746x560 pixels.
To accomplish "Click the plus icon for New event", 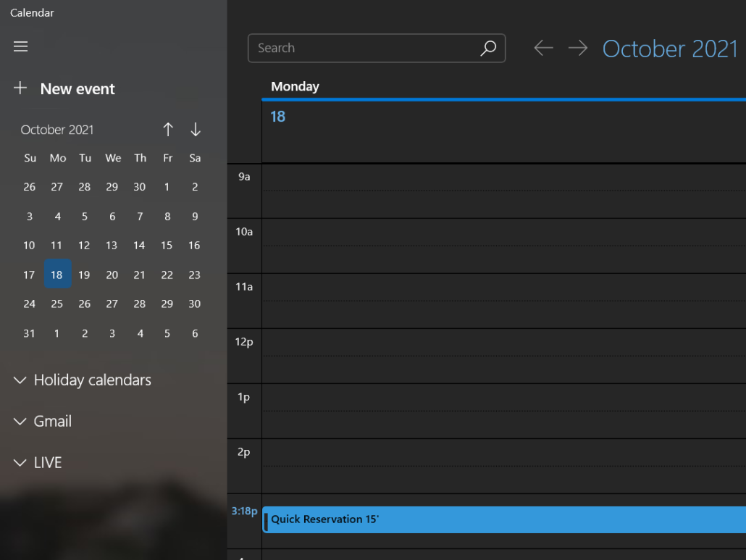I will click(20, 88).
